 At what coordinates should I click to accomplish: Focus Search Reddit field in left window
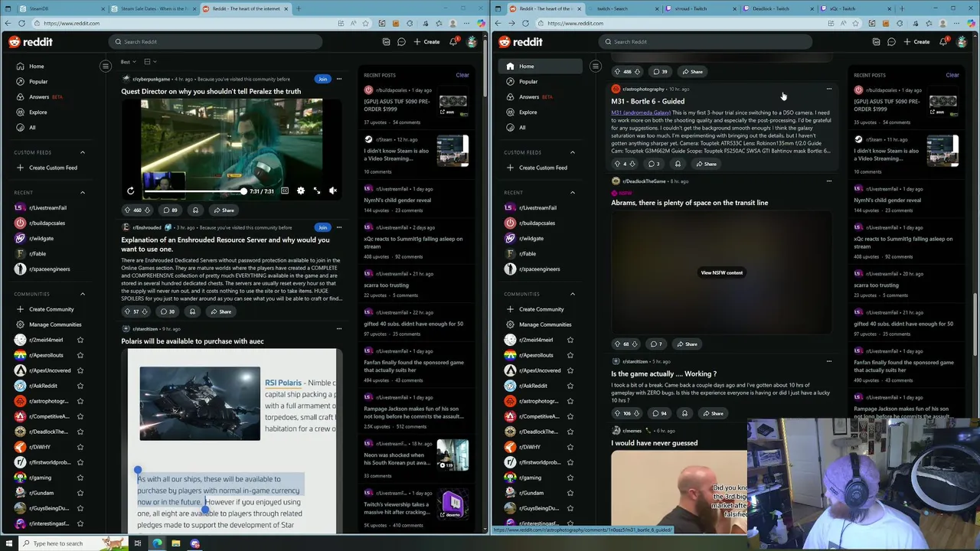click(x=214, y=41)
